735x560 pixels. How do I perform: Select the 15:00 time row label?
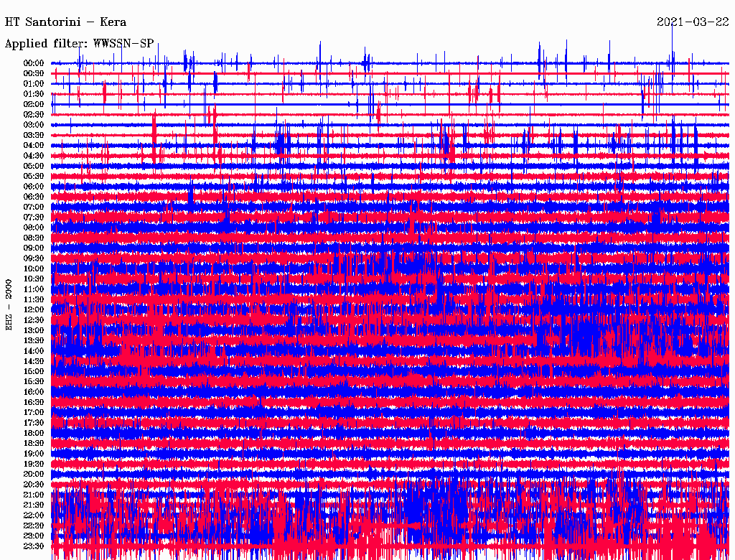(x=34, y=371)
